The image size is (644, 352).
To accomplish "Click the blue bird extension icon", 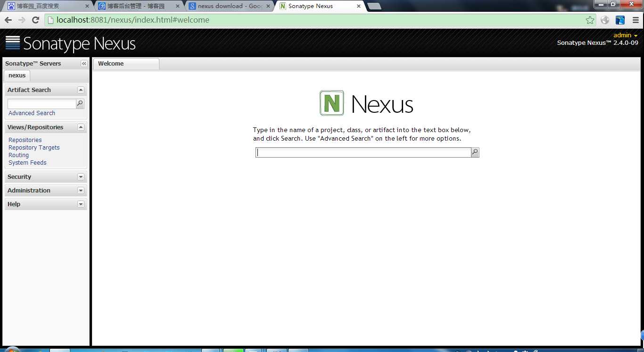I will tap(620, 20).
